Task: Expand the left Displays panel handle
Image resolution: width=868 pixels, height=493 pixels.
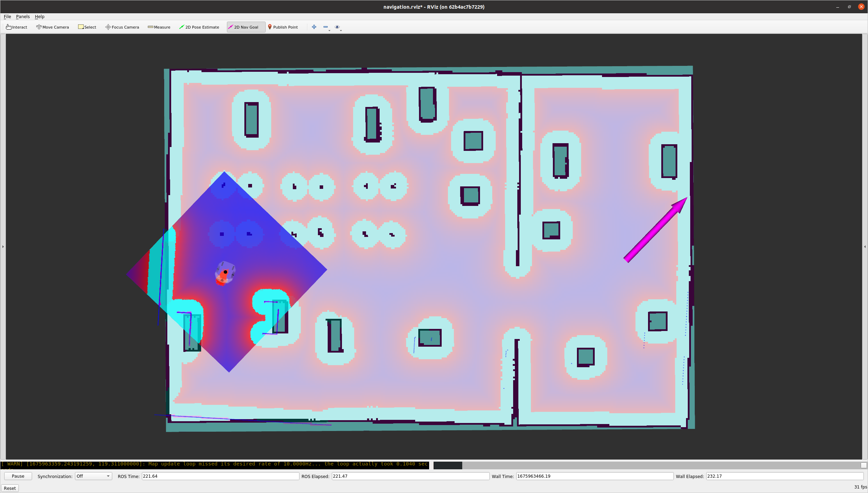Action: [3, 247]
